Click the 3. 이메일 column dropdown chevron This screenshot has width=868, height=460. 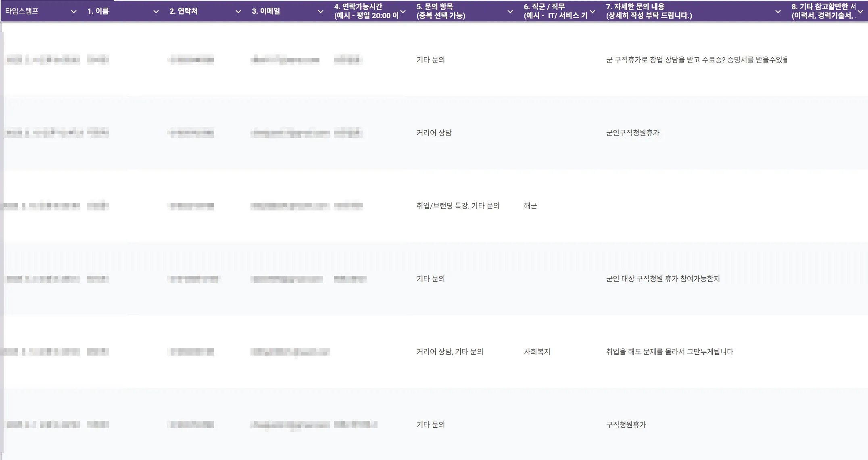321,12
